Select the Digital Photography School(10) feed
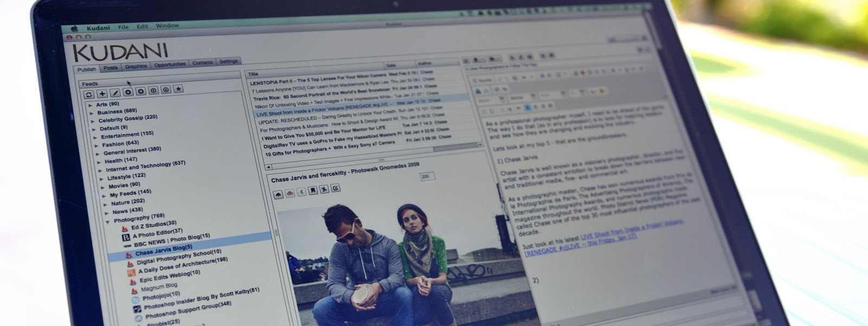This screenshot has height=326, width=868. coord(179,256)
